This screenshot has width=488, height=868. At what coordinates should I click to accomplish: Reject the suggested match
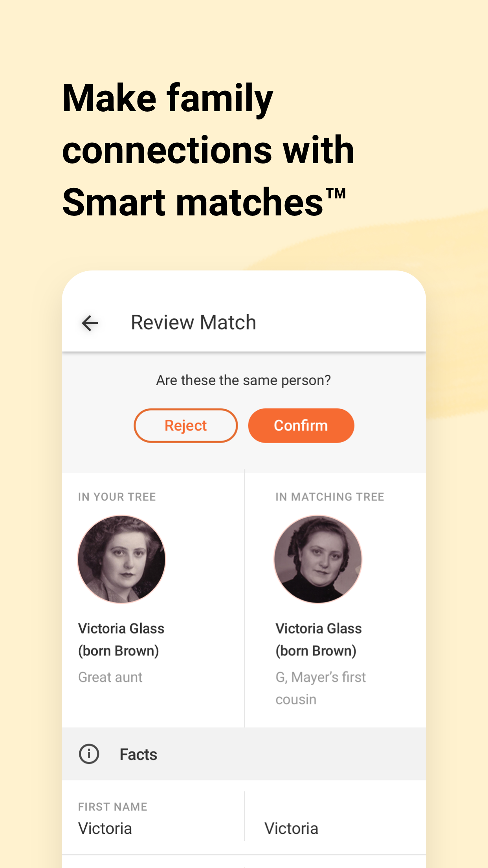coord(185,425)
